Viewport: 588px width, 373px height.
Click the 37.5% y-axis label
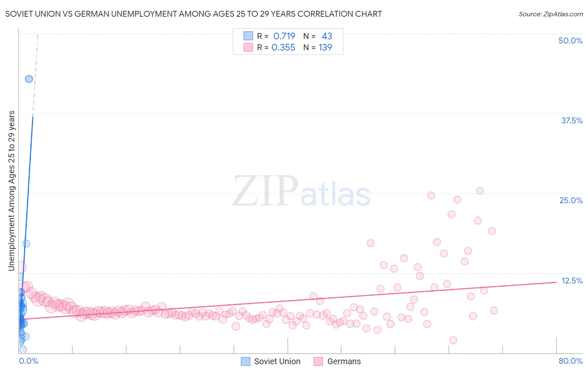click(x=572, y=120)
